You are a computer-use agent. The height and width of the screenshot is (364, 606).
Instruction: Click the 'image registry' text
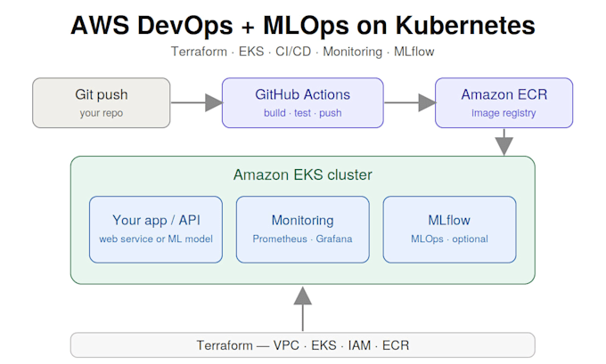[x=504, y=113]
